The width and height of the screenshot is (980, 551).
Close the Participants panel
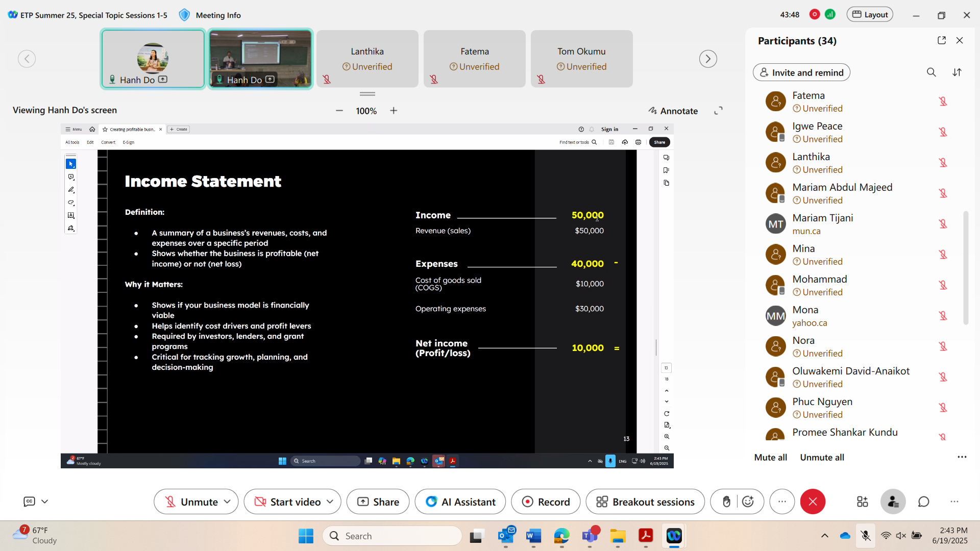pos(960,40)
